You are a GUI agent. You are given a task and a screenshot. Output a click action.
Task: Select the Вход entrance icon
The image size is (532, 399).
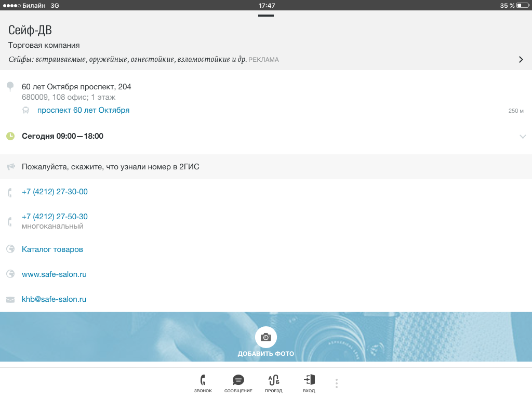tap(309, 380)
